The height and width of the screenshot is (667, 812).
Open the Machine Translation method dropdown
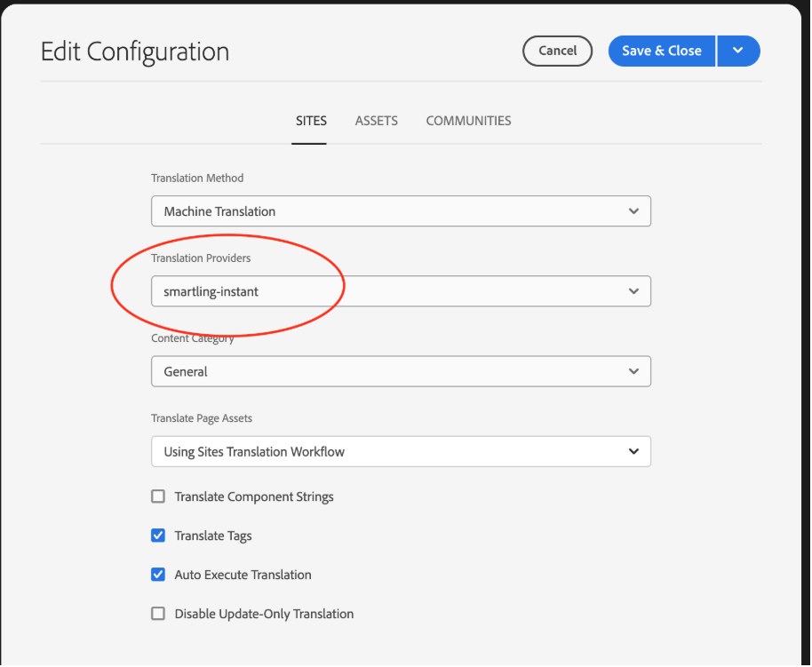pyautogui.click(x=400, y=211)
